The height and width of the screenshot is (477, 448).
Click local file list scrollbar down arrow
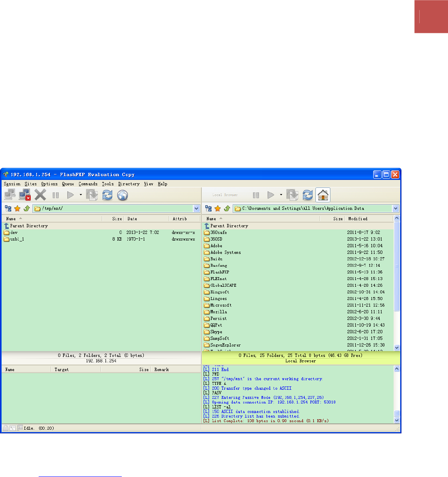397,347
